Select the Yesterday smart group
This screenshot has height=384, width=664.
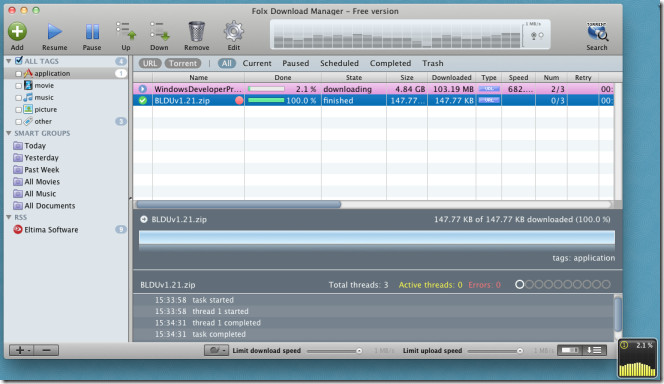click(41, 157)
